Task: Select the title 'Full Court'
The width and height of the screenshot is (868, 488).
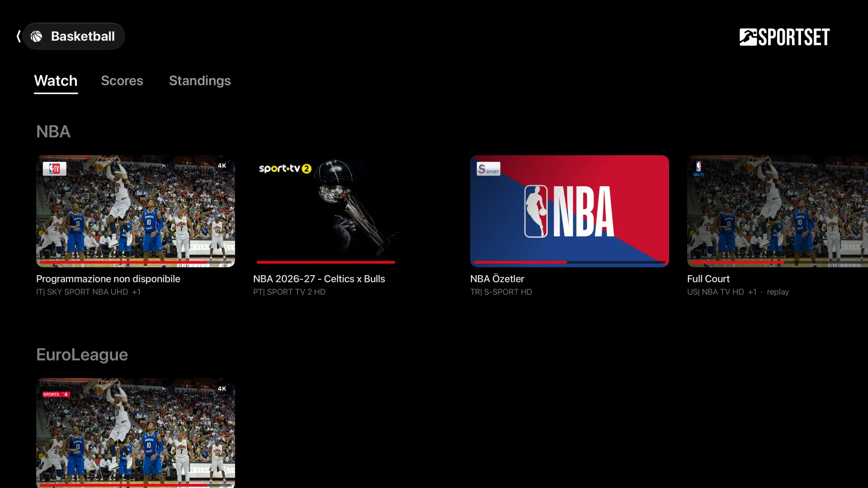Action: tap(708, 279)
